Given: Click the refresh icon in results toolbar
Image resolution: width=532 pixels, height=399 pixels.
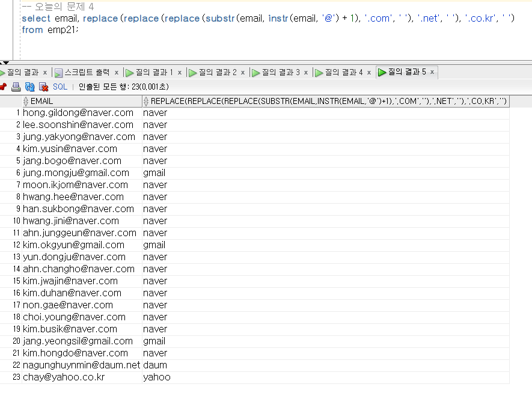Looking at the screenshot, I should coord(30,87).
